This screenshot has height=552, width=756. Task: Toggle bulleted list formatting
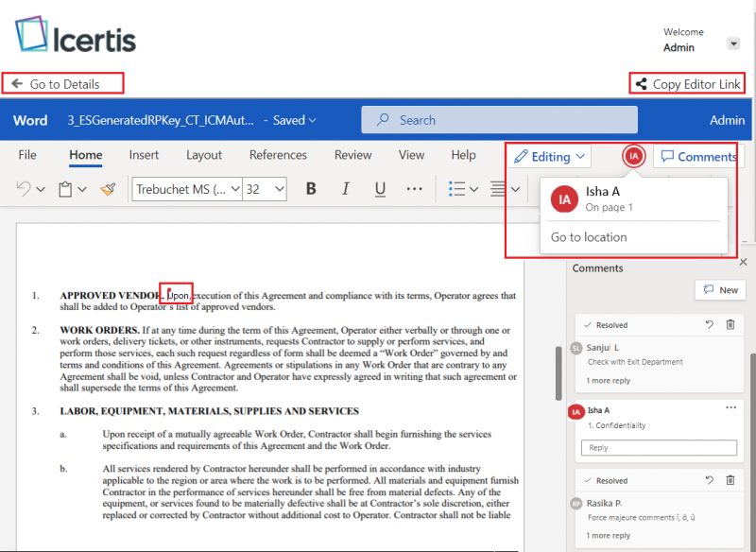456,189
